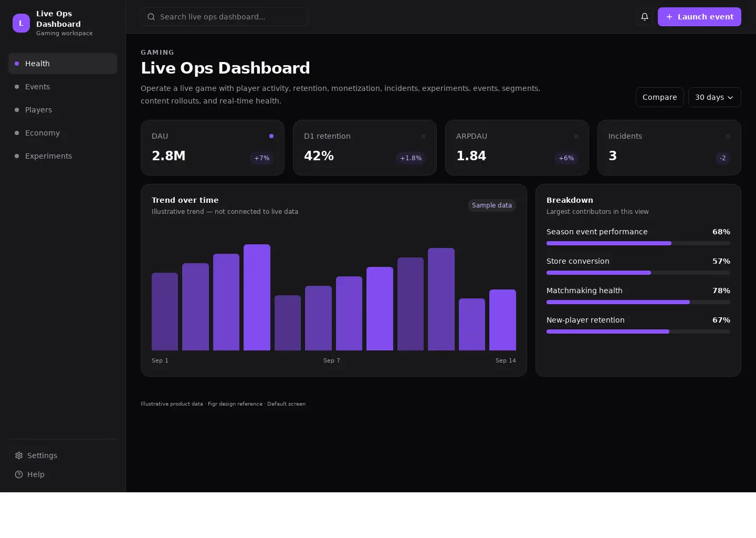This screenshot has width=756, height=538.
Task: Focus the search live ops dashboard field
Action: point(224,17)
